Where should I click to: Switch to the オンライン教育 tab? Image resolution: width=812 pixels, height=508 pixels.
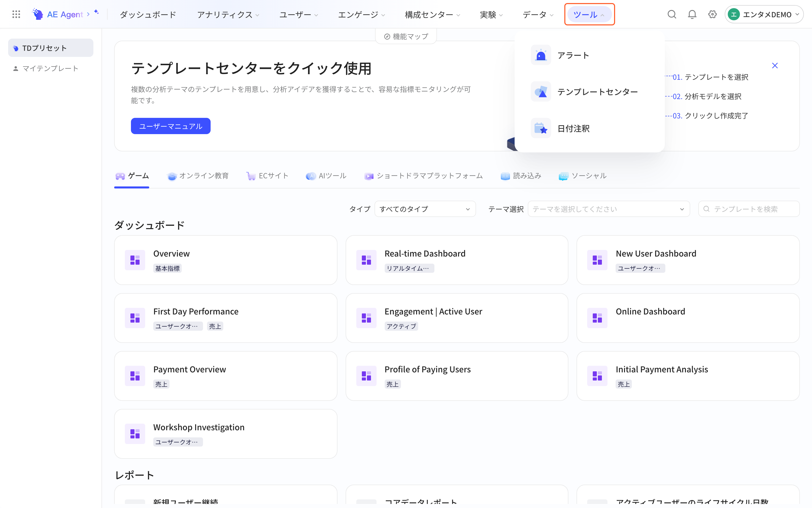(x=198, y=176)
